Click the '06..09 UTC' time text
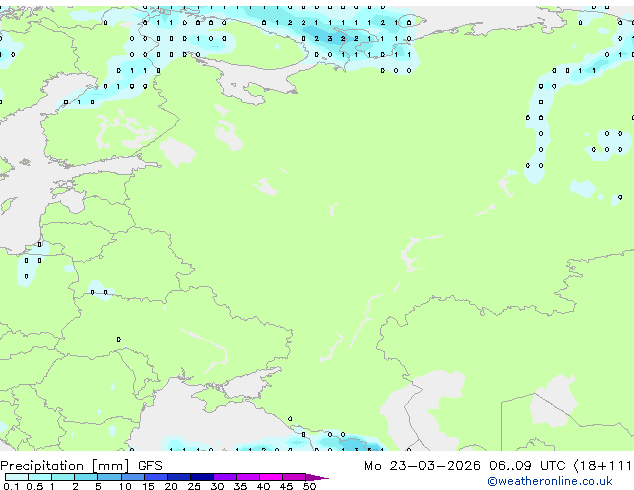The width and height of the screenshot is (634, 490). pyautogui.click(x=527, y=466)
